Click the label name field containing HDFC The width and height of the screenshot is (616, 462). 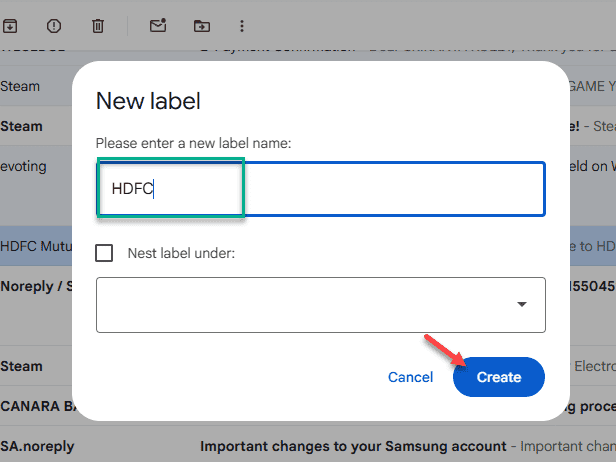click(x=321, y=189)
